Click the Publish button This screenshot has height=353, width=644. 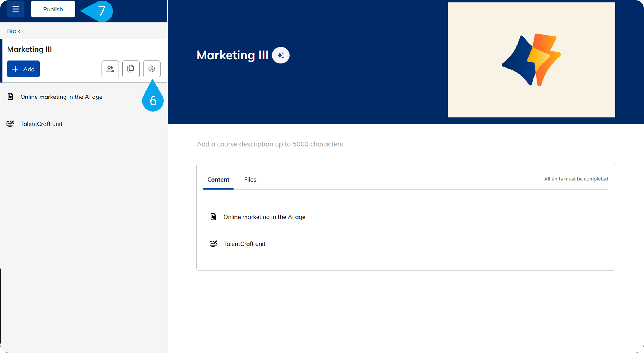53,9
